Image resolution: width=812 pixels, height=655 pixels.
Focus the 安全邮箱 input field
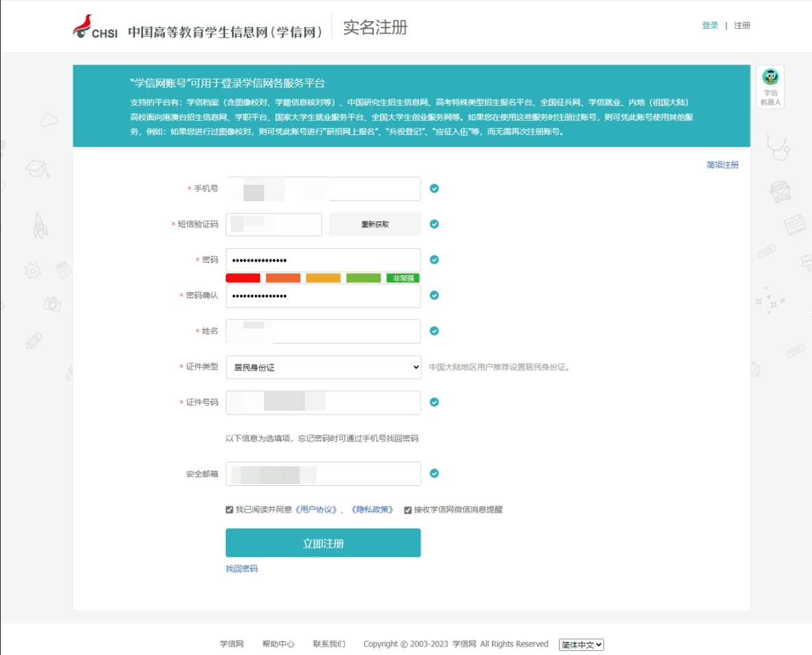click(x=323, y=474)
